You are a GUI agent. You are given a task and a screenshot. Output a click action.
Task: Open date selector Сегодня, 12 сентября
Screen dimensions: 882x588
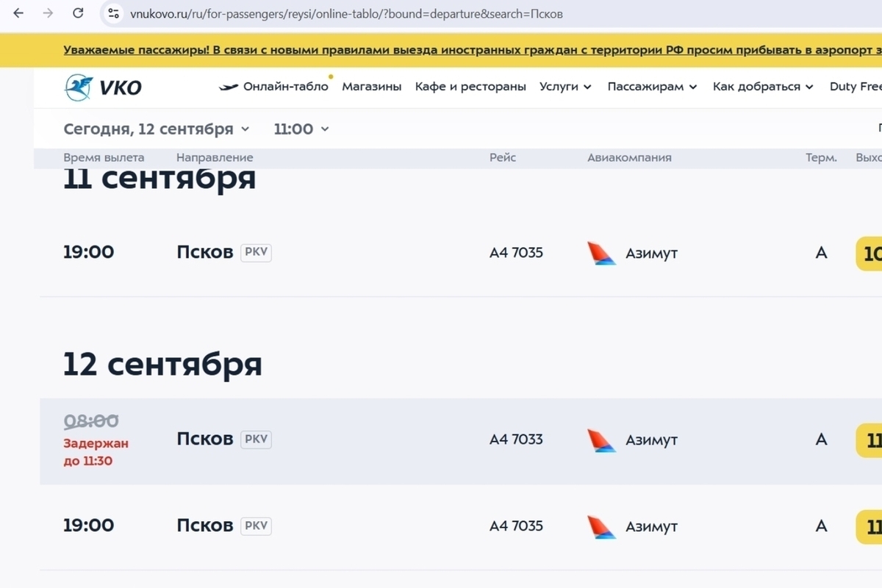coord(157,129)
